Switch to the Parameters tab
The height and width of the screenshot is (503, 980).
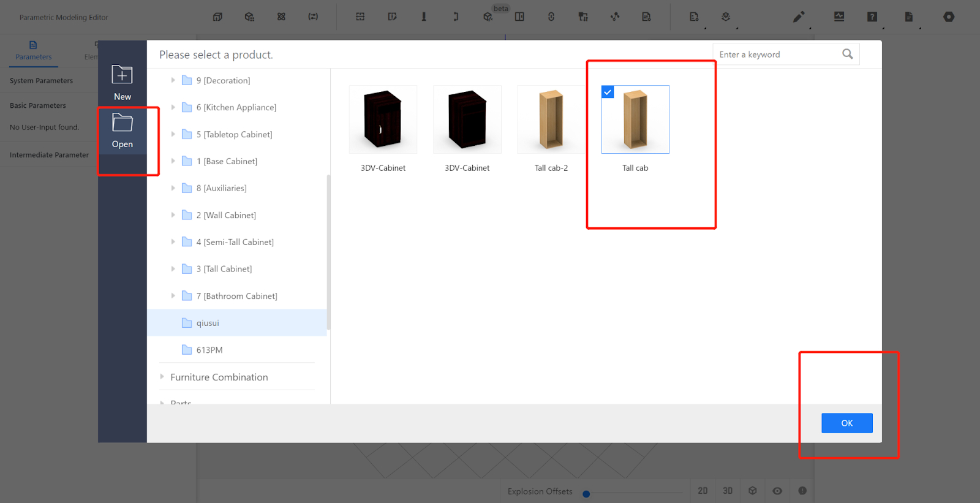(x=34, y=50)
